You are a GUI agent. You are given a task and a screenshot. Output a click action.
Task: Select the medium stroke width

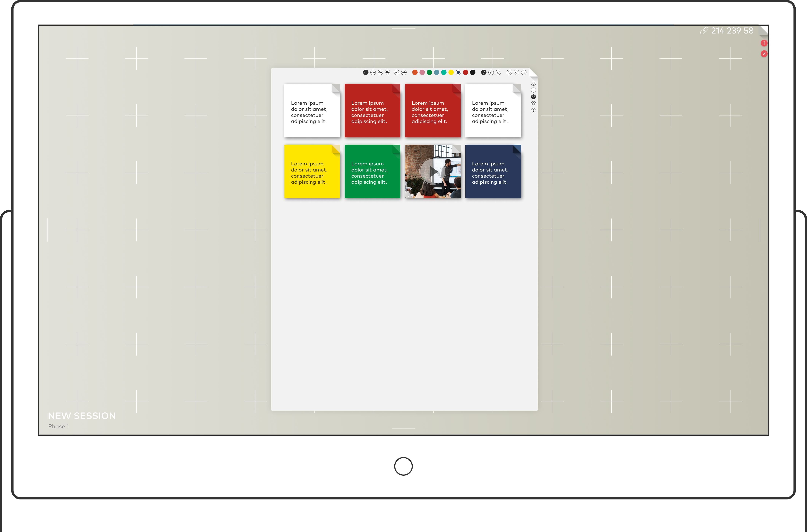pos(380,72)
